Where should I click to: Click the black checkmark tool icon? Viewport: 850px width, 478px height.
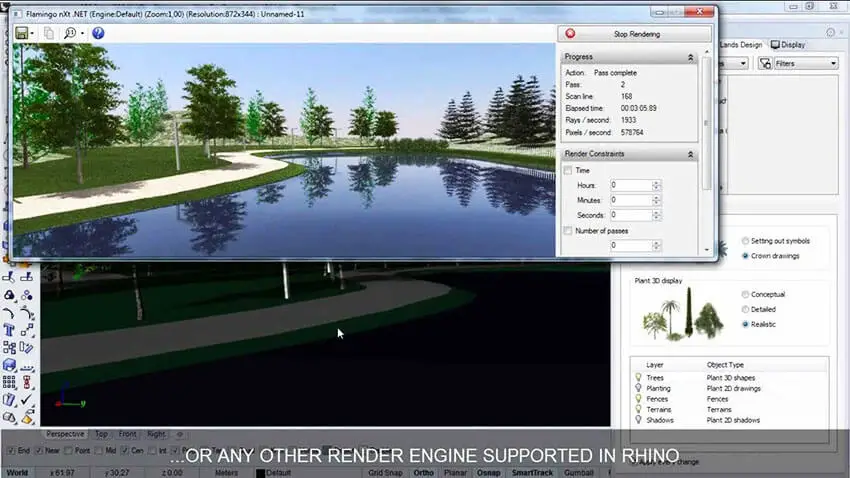(27, 400)
